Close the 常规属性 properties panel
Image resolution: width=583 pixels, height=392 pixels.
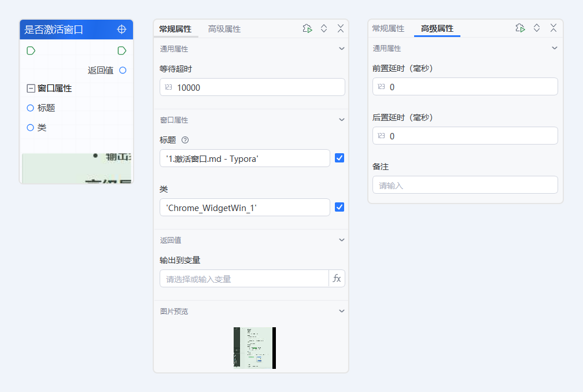point(340,28)
